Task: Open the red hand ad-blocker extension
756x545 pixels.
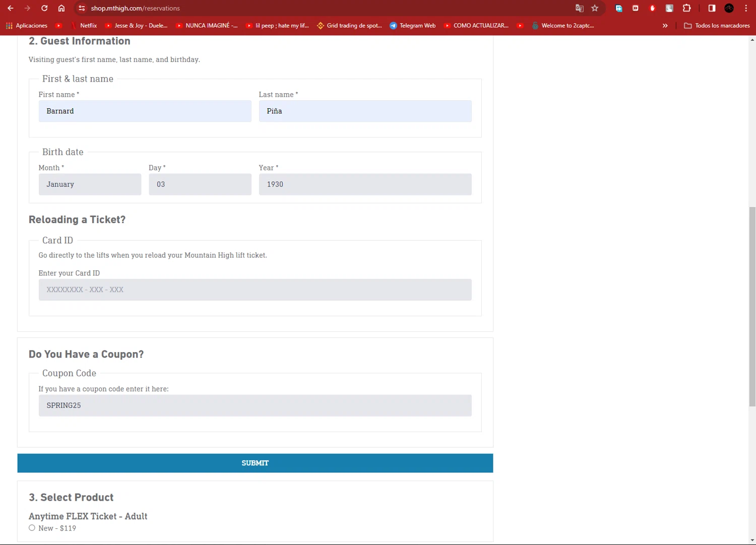Action: point(653,8)
